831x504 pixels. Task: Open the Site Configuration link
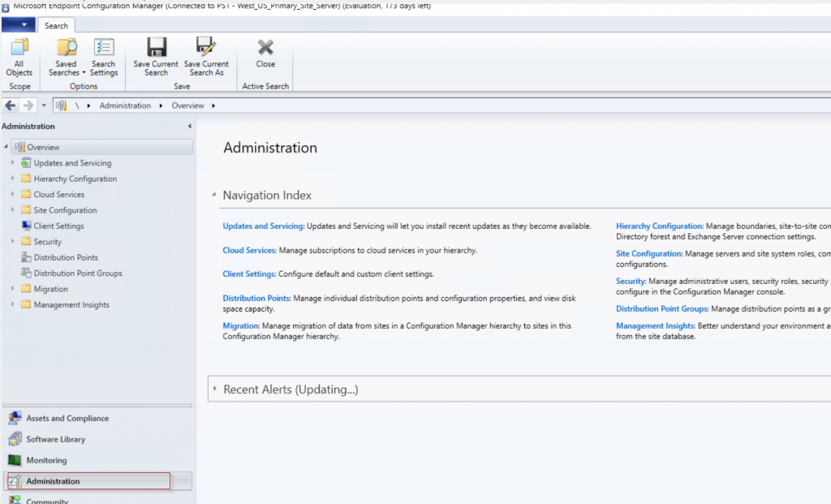tap(649, 253)
